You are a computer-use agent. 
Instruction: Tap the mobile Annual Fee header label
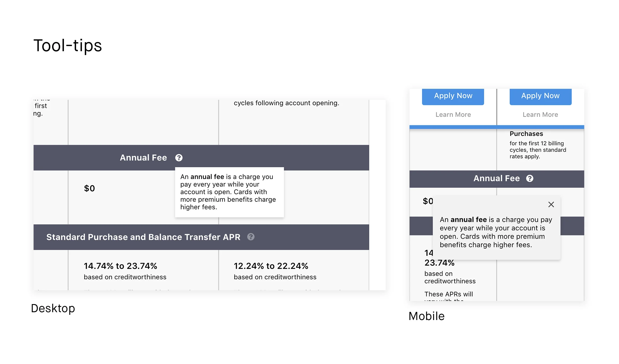tap(496, 179)
